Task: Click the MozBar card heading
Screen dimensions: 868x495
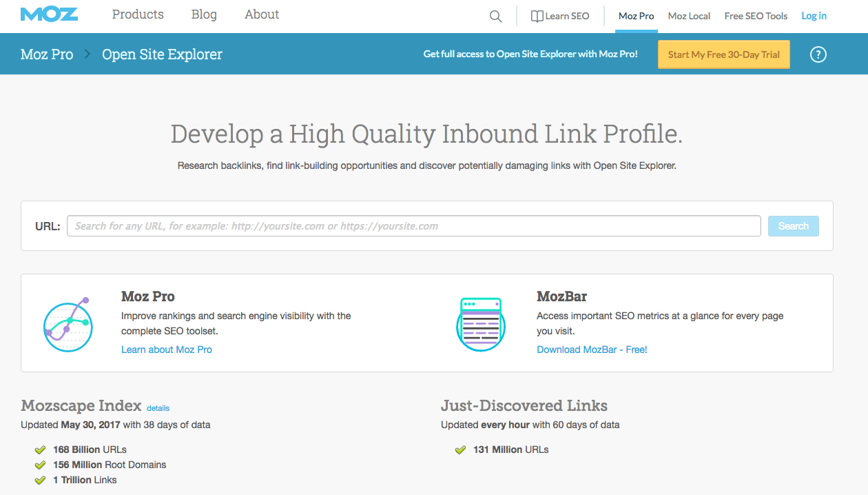Action: tap(561, 296)
